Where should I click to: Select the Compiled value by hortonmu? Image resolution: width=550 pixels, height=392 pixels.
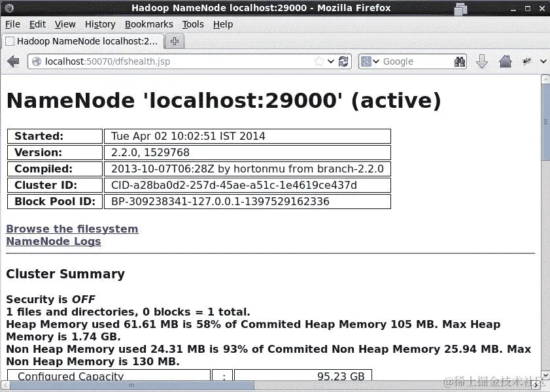pos(247,169)
